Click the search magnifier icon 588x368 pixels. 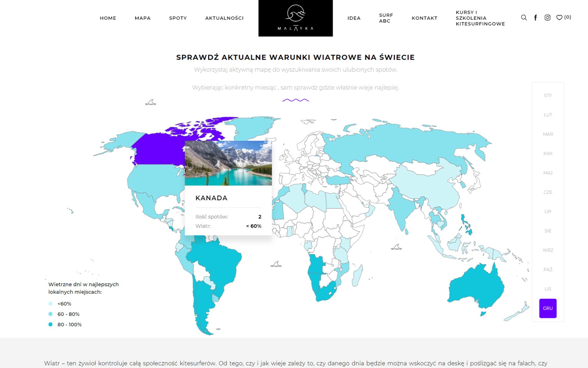[x=524, y=18]
